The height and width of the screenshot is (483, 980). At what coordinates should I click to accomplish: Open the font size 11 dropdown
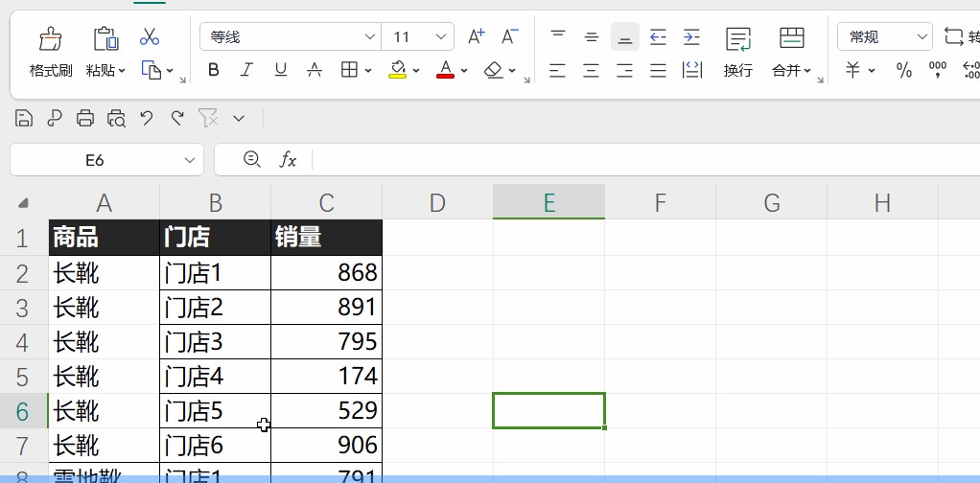[x=441, y=37]
